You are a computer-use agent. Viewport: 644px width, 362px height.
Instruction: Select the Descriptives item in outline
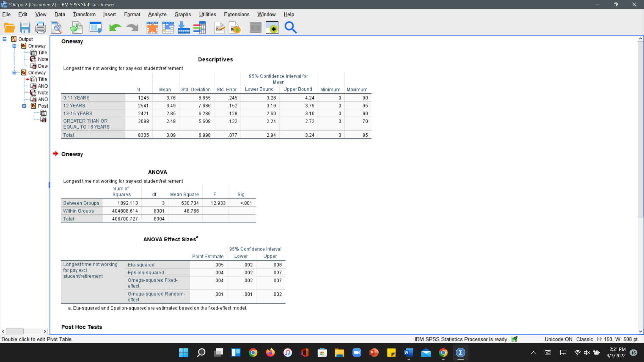tap(42, 66)
